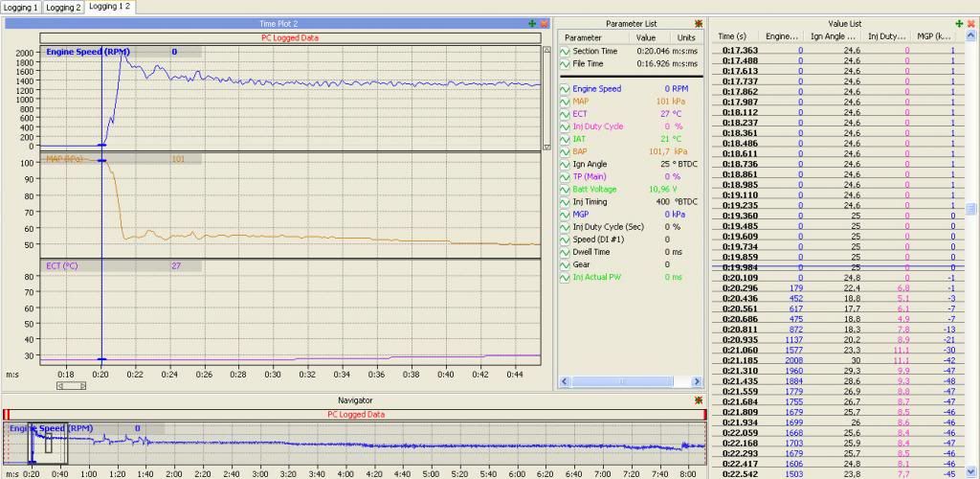Click the PC Logged Data bar in Time Plot
980x479 pixels.
click(291, 37)
